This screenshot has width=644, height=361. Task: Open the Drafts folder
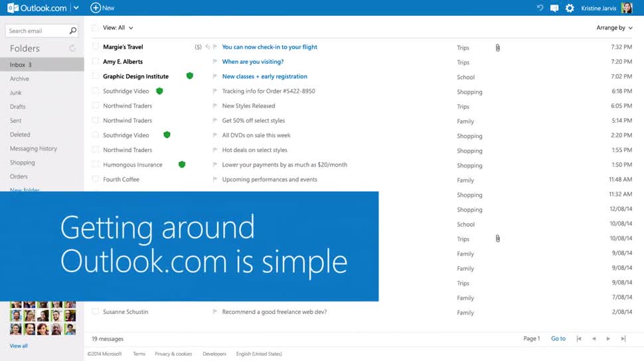pos(18,106)
